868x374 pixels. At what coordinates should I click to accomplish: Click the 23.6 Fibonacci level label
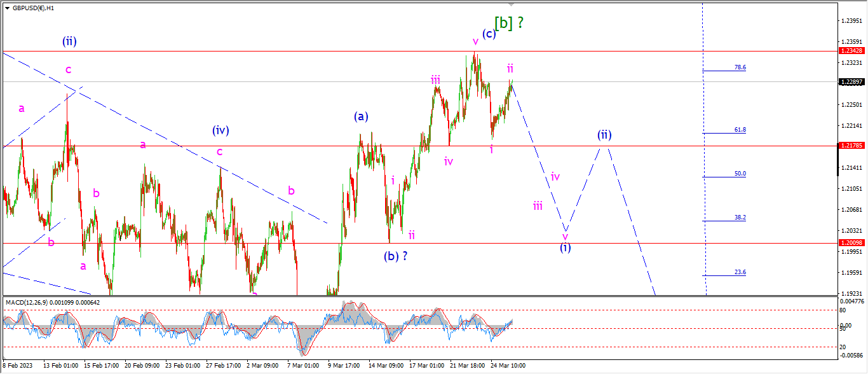point(740,272)
